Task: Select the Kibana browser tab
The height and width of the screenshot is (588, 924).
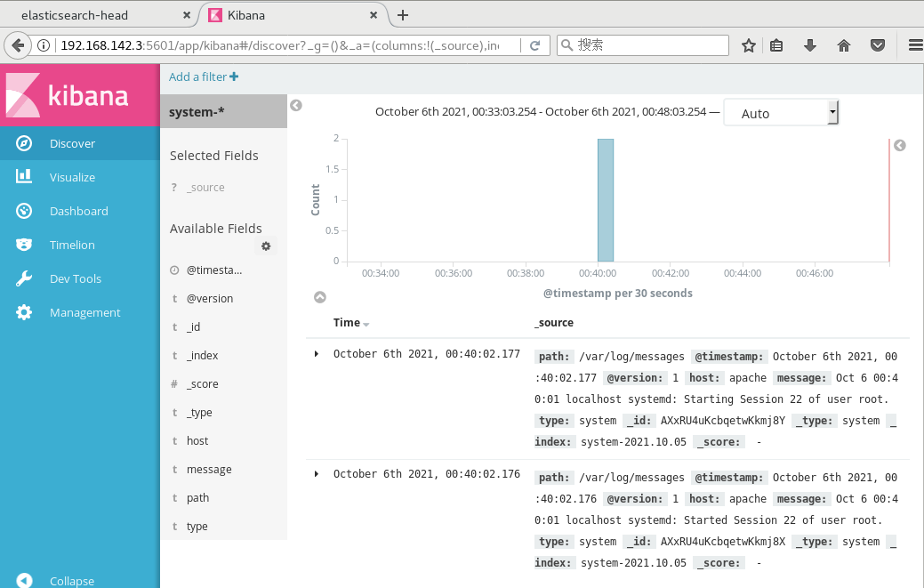Action: (294, 15)
